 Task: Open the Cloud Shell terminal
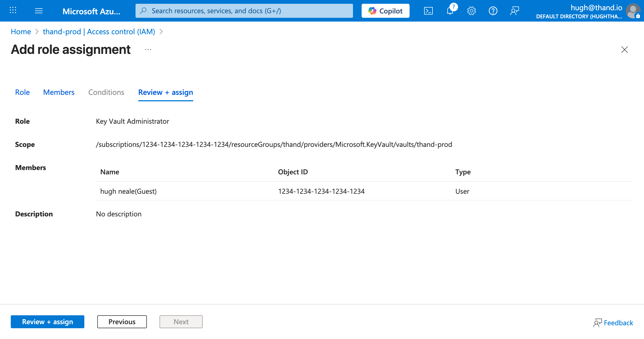coord(428,11)
